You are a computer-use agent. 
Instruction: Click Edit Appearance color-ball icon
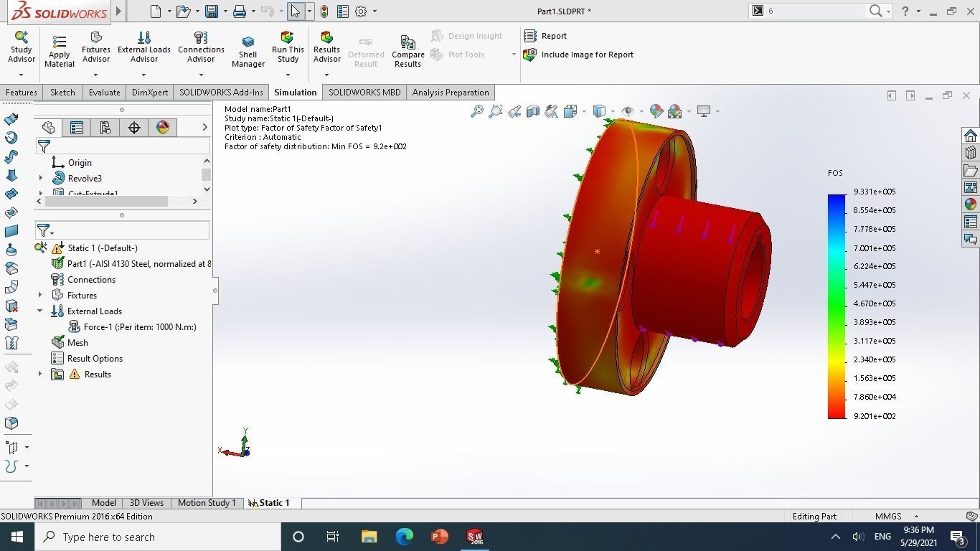pos(656,111)
